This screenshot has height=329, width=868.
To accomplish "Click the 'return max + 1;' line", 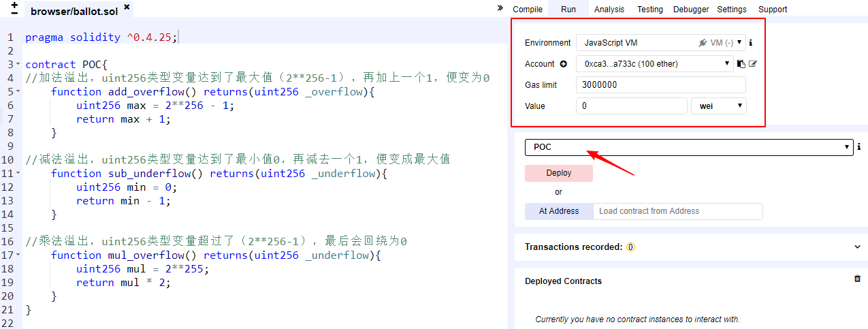I will (123, 119).
